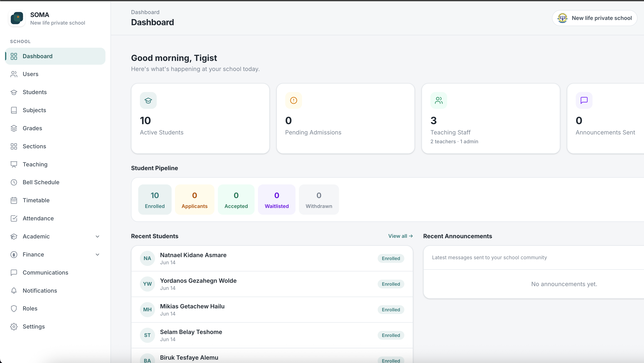Image resolution: width=644 pixels, height=363 pixels.
Task: Open the Teaching page
Action: pos(55,164)
